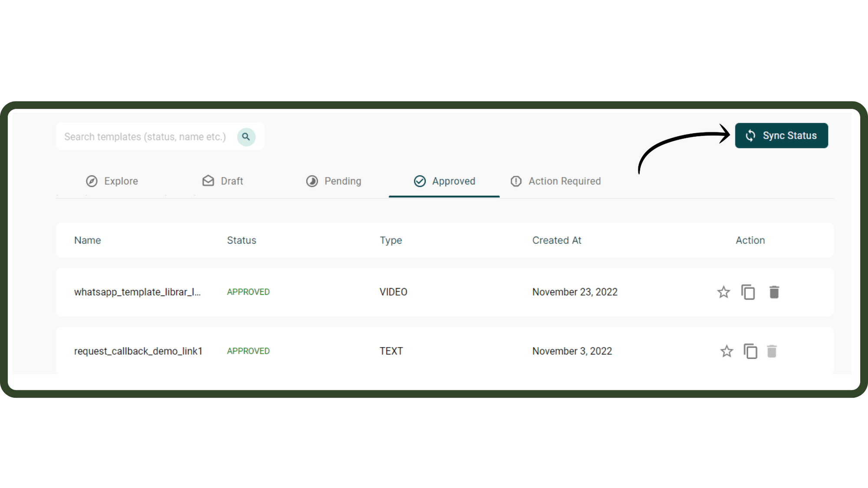The image size is (868, 488).
Task: Click the Type column header
Action: 391,240
